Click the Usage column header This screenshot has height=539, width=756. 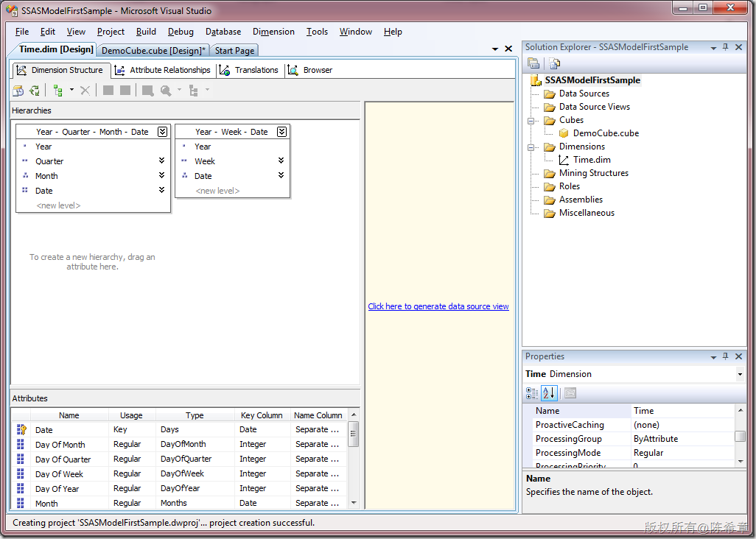tap(132, 415)
